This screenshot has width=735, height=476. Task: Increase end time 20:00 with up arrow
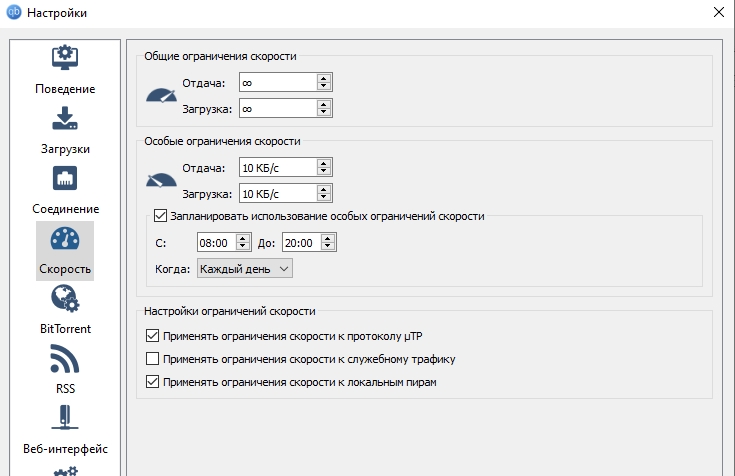pyautogui.click(x=328, y=239)
